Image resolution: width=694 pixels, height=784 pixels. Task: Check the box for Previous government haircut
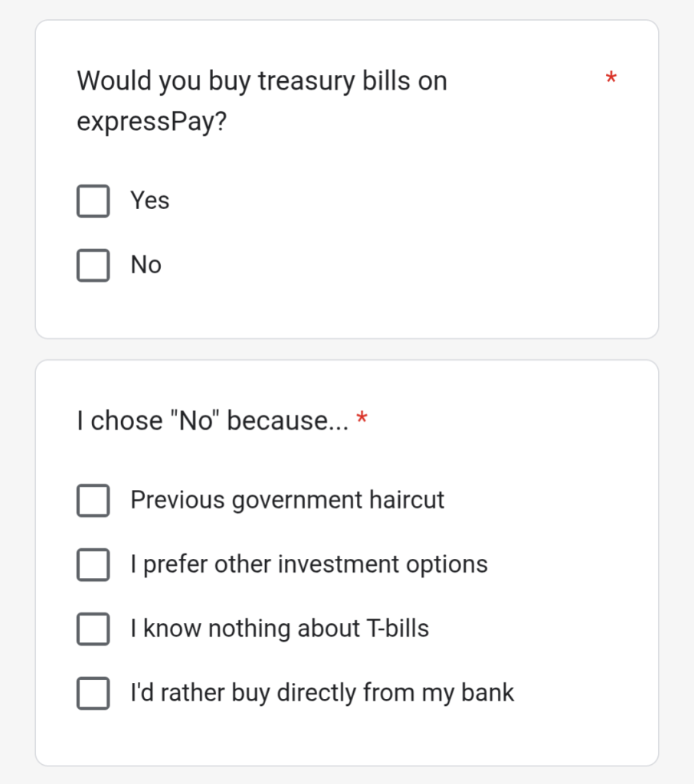tap(93, 500)
